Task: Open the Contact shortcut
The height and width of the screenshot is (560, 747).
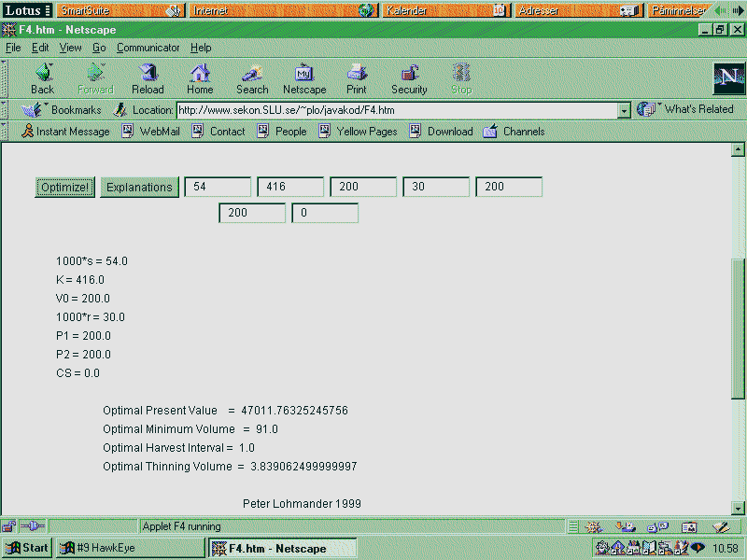Action: pyautogui.click(x=218, y=132)
